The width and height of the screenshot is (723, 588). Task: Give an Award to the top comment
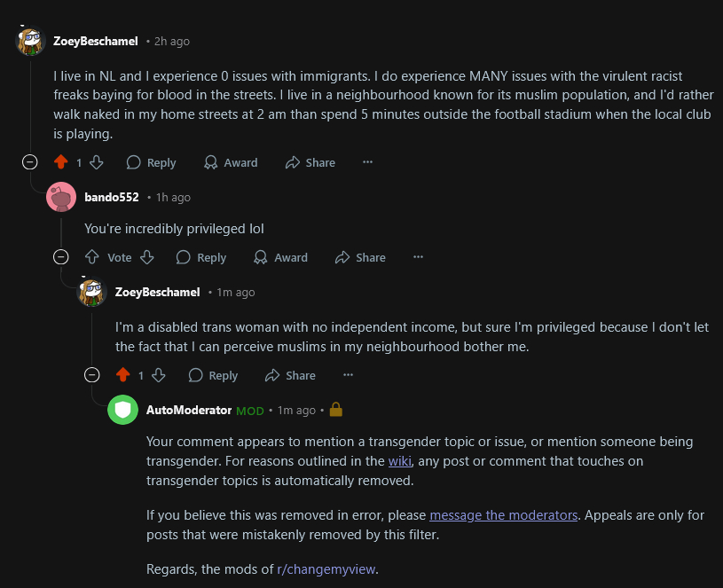[x=231, y=162]
